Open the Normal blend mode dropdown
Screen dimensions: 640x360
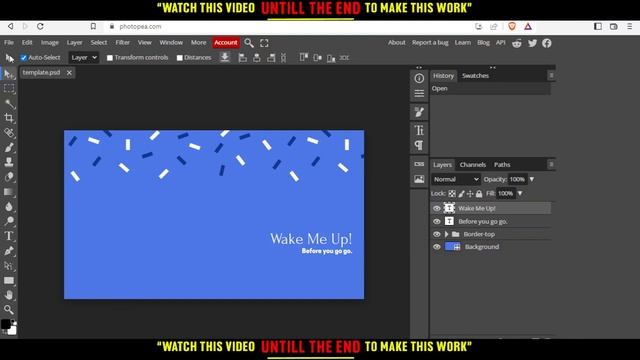[x=456, y=179]
